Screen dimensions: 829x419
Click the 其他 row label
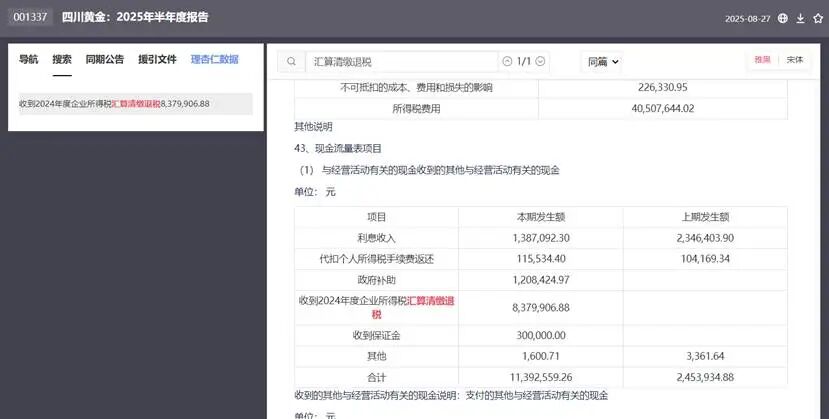(x=376, y=357)
